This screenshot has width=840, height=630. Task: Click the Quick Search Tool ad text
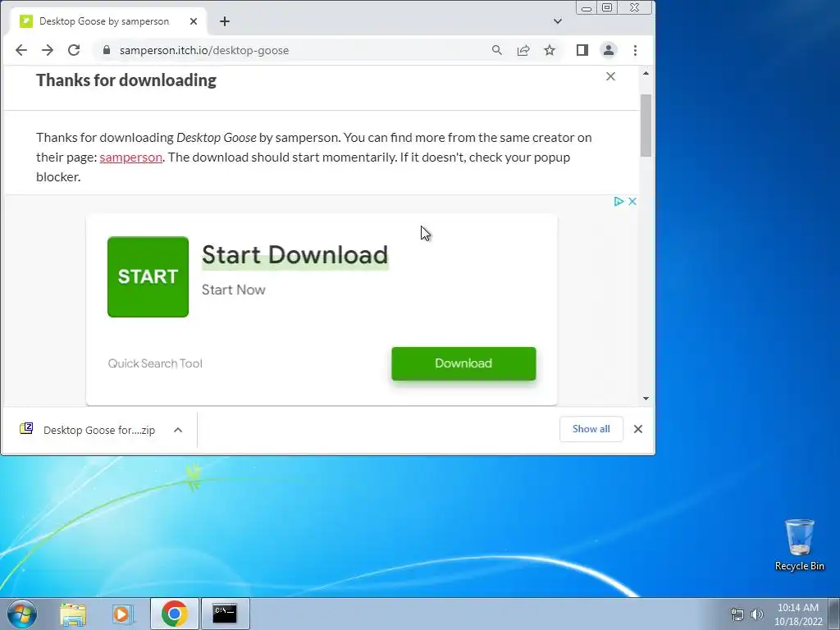[x=155, y=363]
